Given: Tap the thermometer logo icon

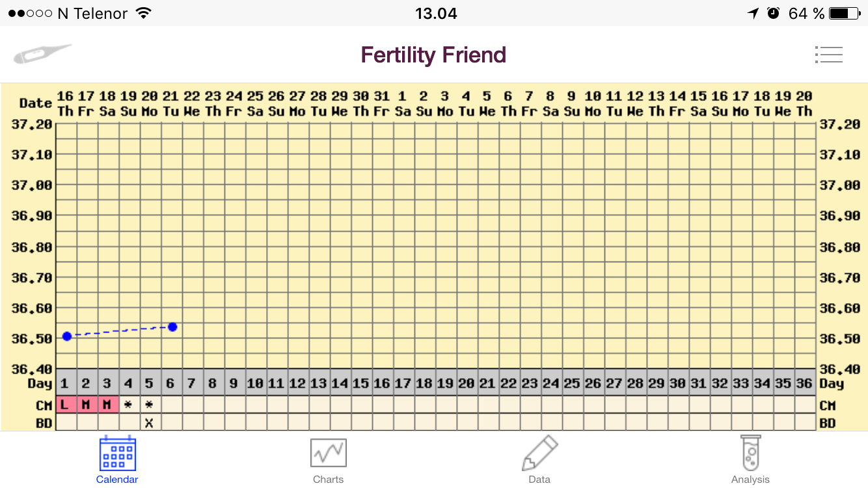Looking at the screenshot, I should point(43,54).
